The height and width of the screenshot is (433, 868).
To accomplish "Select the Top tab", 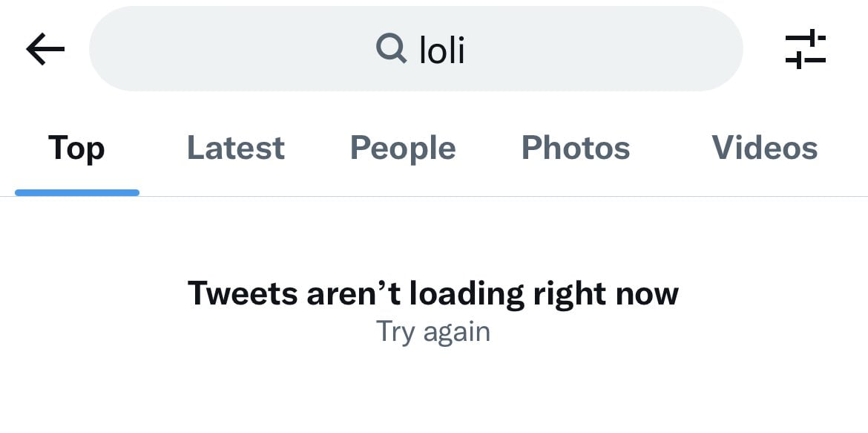I will click(76, 148).
